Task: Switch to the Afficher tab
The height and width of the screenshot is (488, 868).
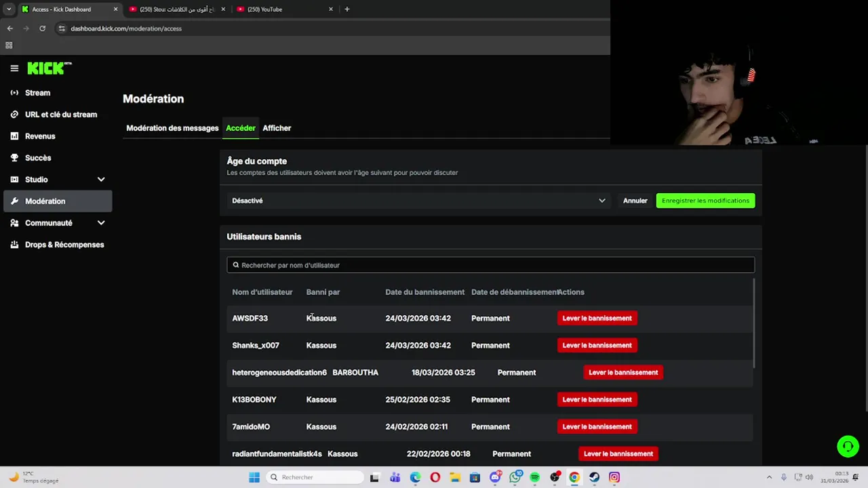Action: coord(277,128)
